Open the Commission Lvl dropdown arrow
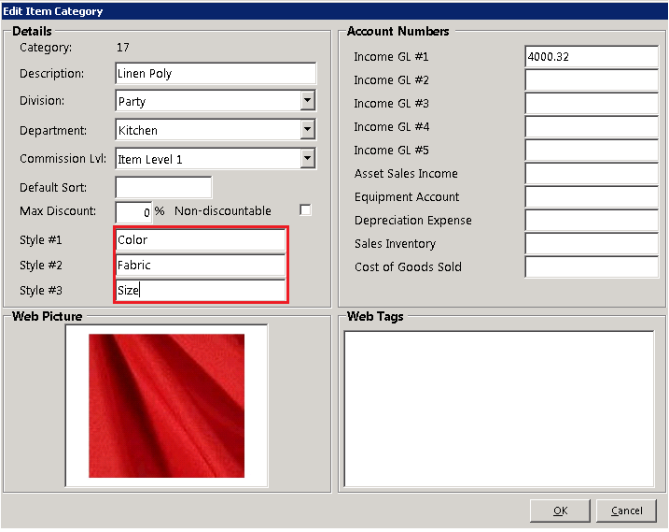The image size is (669, 532). click(307, 158)
